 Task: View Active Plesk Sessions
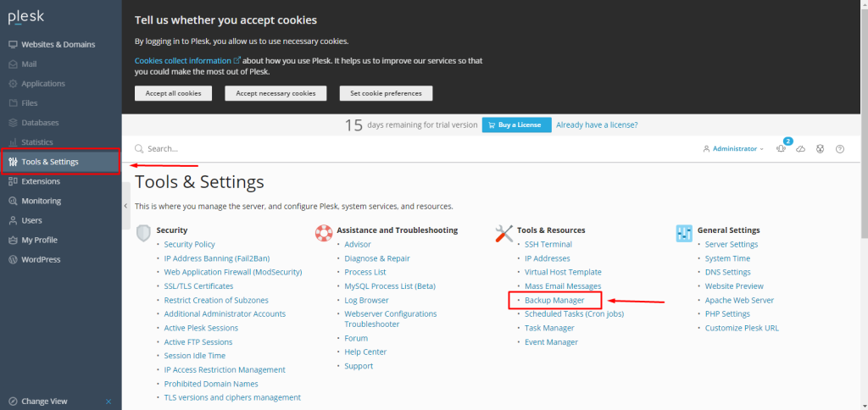click(x=201, y=328)
